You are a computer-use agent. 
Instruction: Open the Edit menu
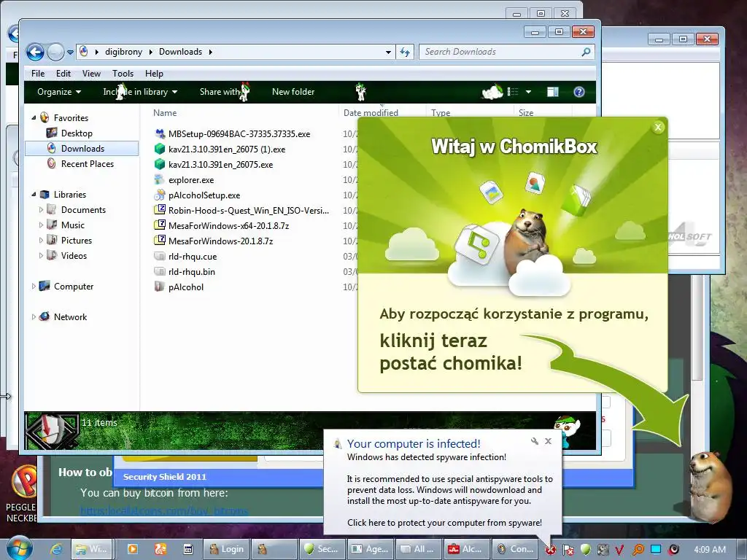pos(63,74)
